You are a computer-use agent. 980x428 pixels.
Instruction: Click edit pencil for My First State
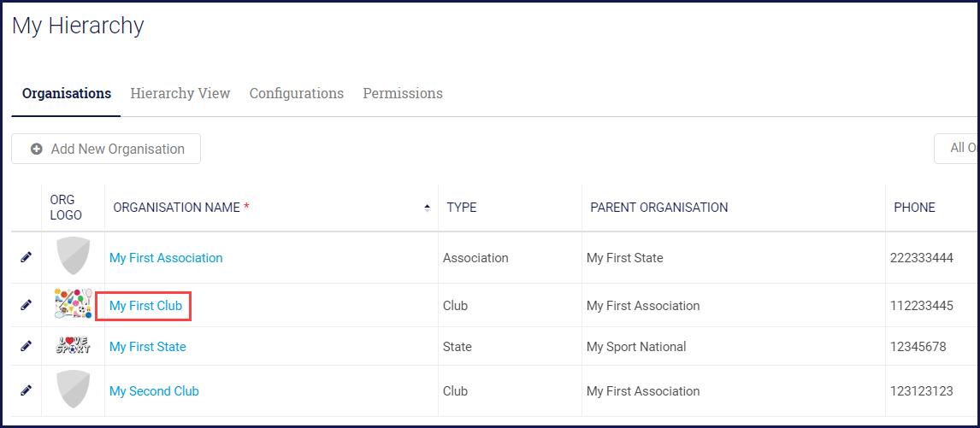click(27, 346)
